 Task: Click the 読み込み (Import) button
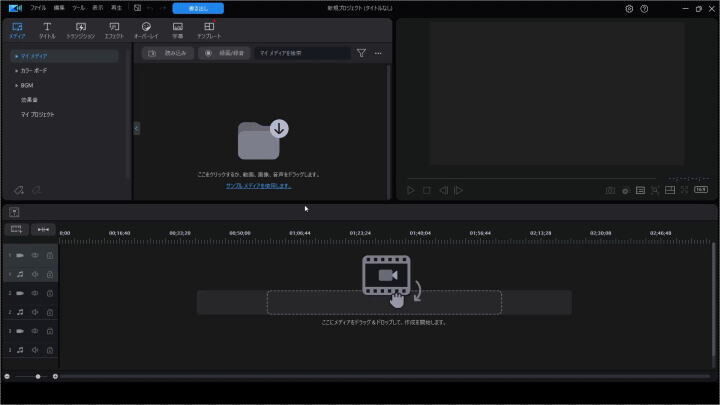click(168, 53)
